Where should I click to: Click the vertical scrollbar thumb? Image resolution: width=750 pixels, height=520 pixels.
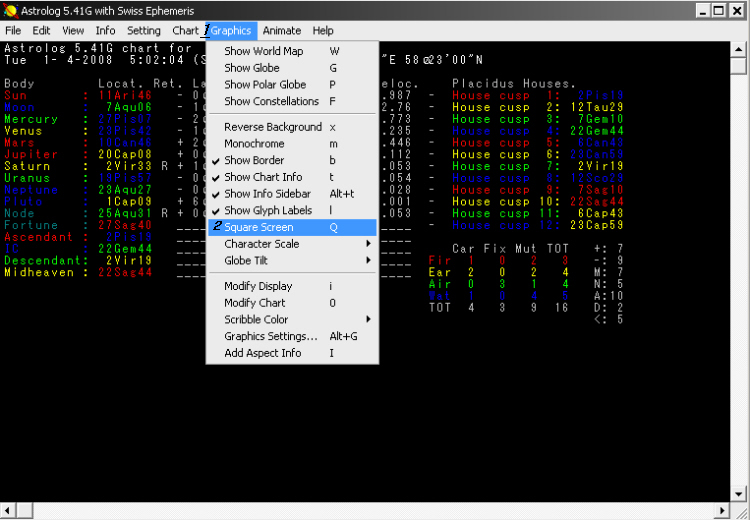tap(738, 65)
